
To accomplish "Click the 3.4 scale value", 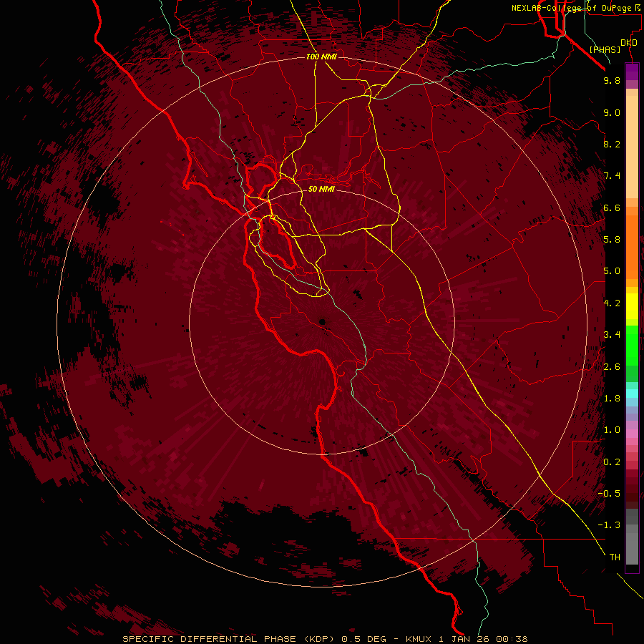I will [x=612, y=335].
